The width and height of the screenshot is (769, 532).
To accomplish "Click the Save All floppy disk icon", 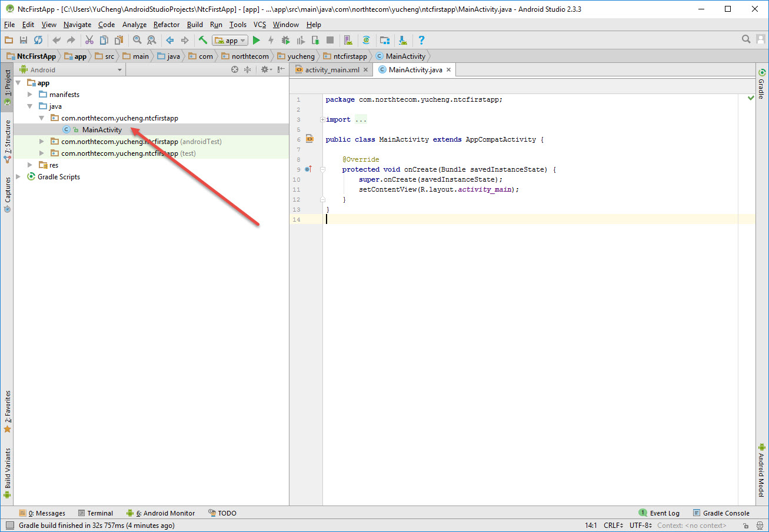I will (24, 41).
